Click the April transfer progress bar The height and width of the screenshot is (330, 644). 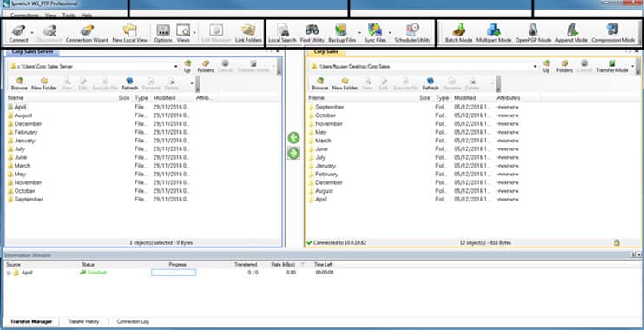[x=174, y=273]
